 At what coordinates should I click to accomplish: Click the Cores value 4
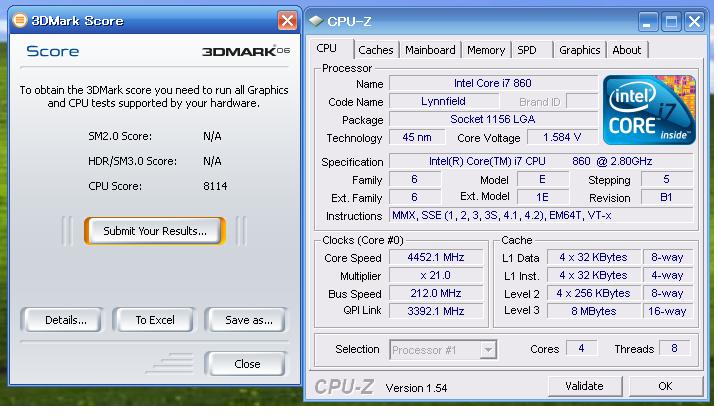tap(581, 348)
